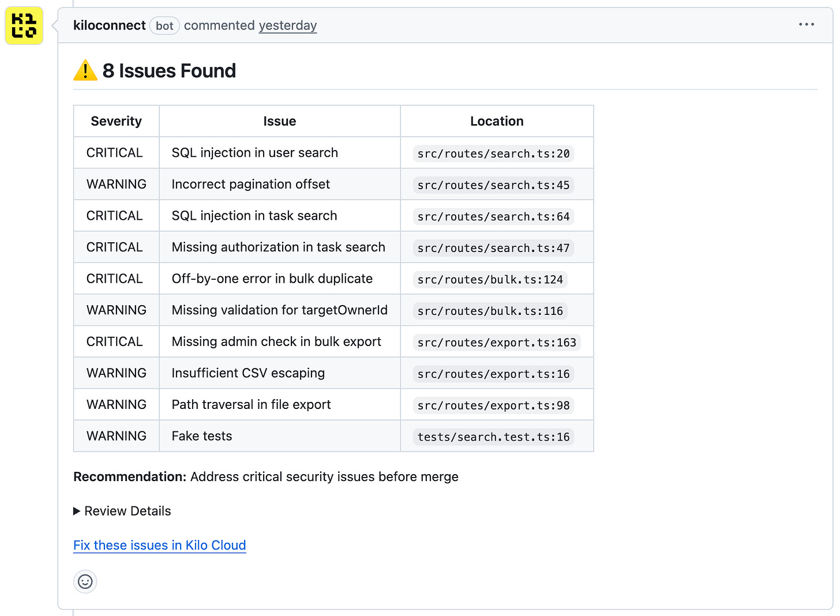The width and height of the screenshot is (840, 616).
Task: Click the Severity column header
Action: 116,121
